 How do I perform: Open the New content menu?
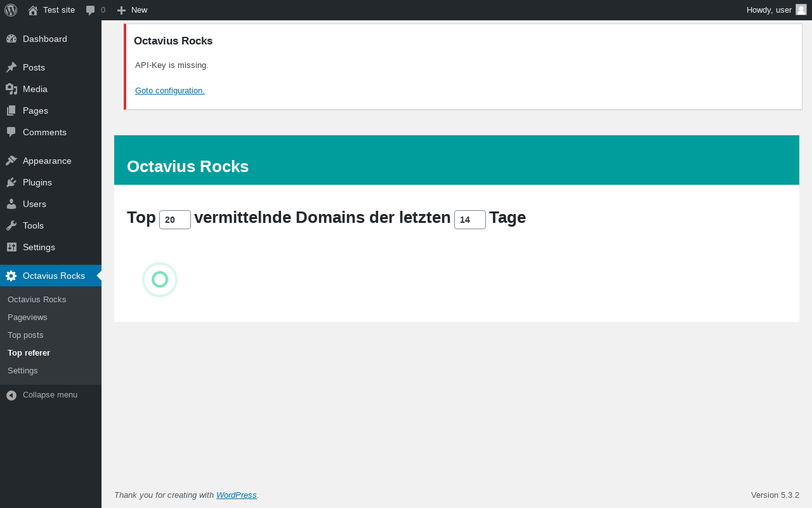[132, 10]
